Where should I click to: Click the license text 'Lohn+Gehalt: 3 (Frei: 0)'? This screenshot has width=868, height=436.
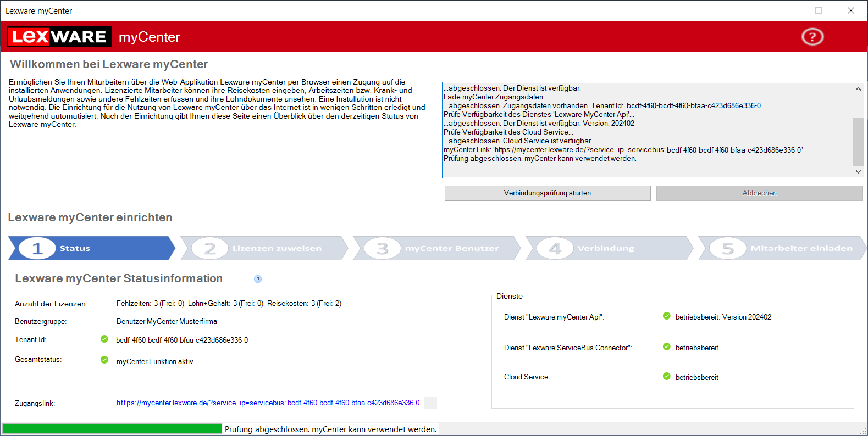click(x=225, y=304)
